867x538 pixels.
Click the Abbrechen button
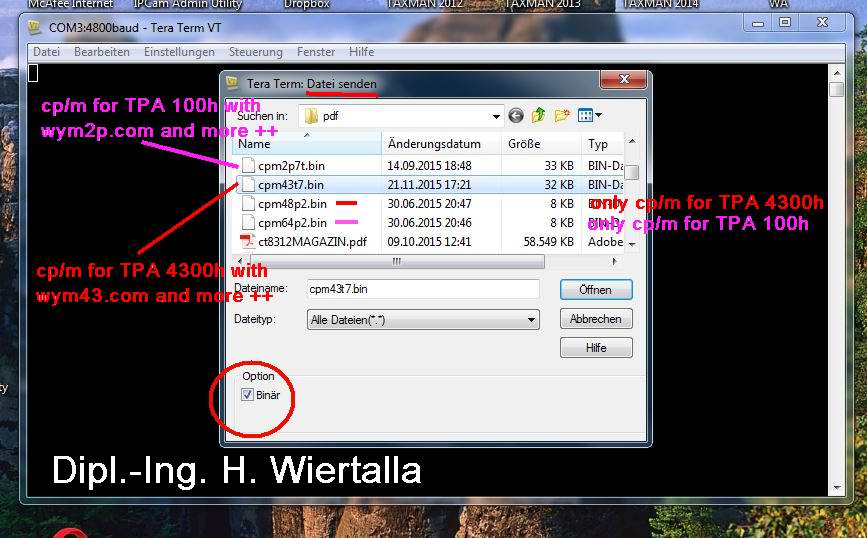tap(595, 319)
